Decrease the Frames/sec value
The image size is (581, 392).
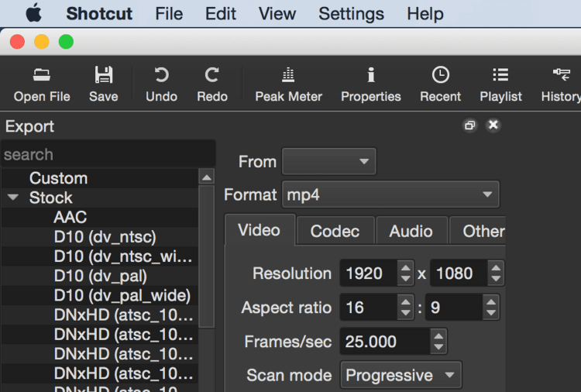[438, 347]
